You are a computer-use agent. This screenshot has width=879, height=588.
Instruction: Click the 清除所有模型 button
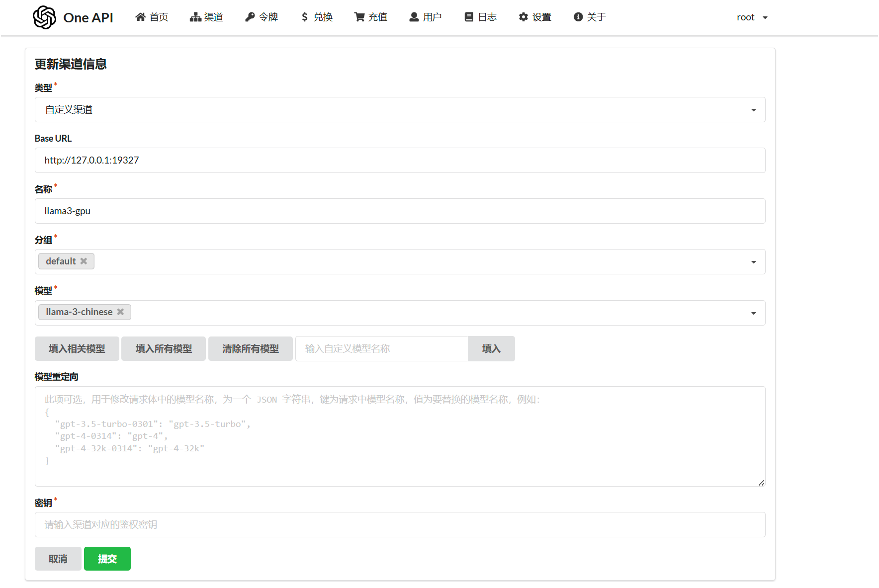pyautogui.click(x=251, y=348)
